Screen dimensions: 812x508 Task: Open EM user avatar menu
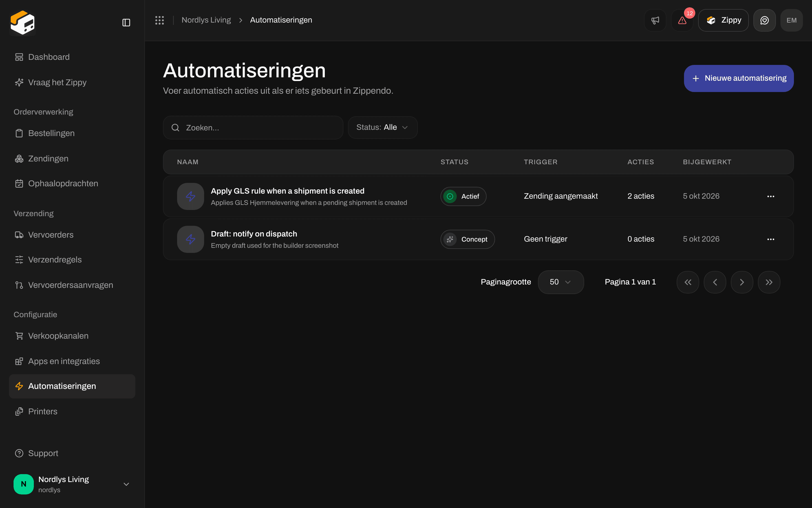tap(791, 20)
